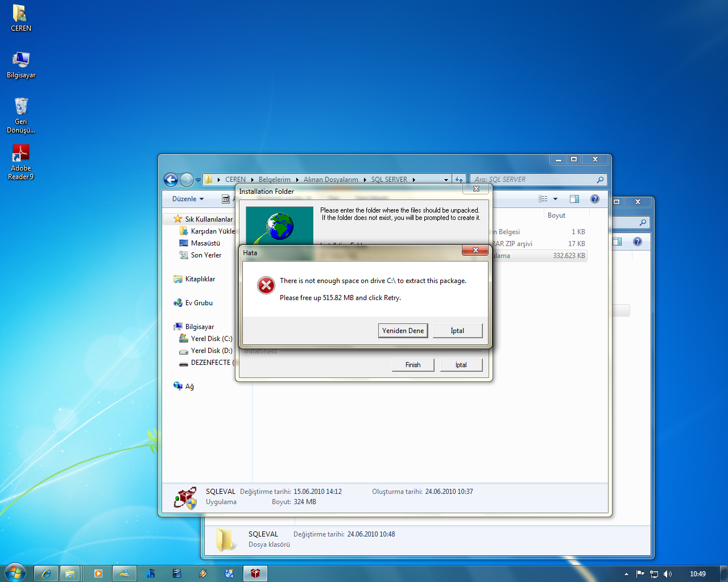Image resolution: width=728 pixels, height=582 pixels.
Task: Open the volume speaker icon in tray
Action: pyautogui.click(x=668, y=574)
